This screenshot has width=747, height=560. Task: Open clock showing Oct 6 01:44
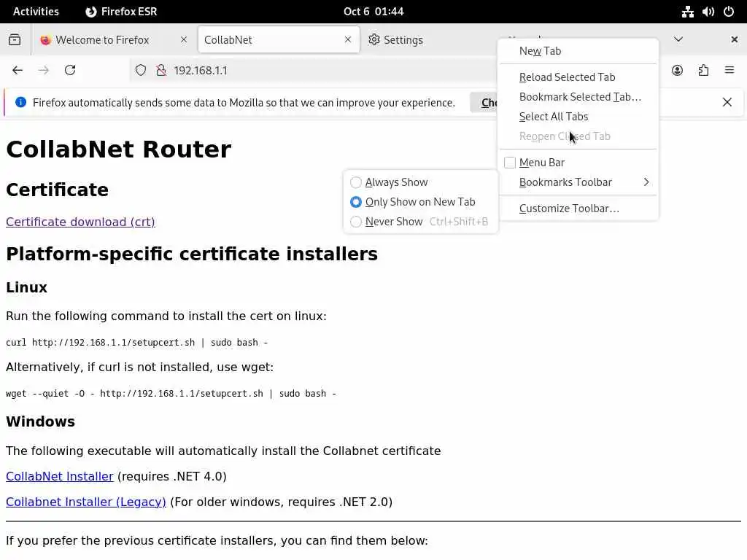coord(373,12)
